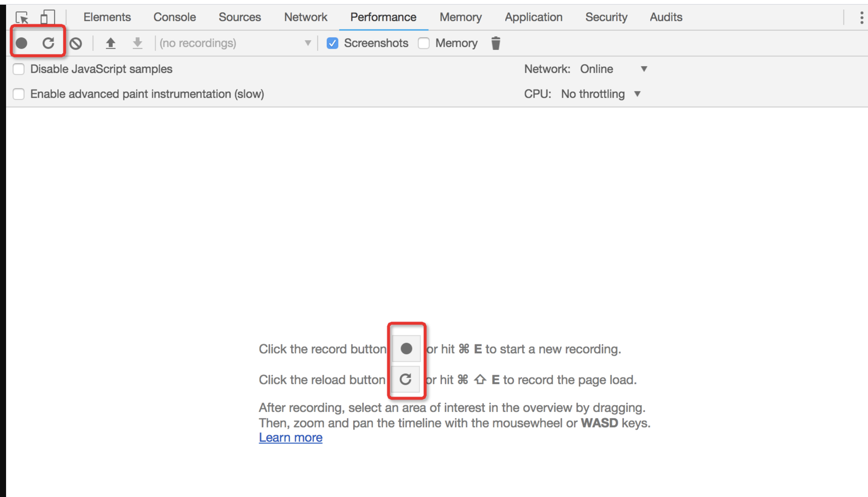Open the Network Online throttling dropdown
The width and height of the screenshot is (868, 497).
coord(613,69)
